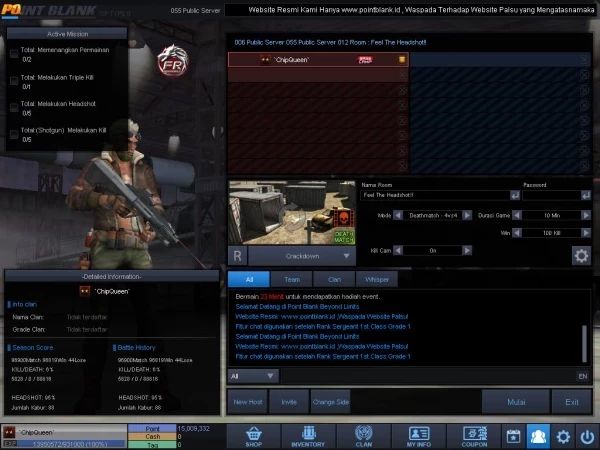The width and height of the screenshot is (600, 450).
Task: Click the EXP progress bar
Action: pyautogui.click(x=72, y=444)
